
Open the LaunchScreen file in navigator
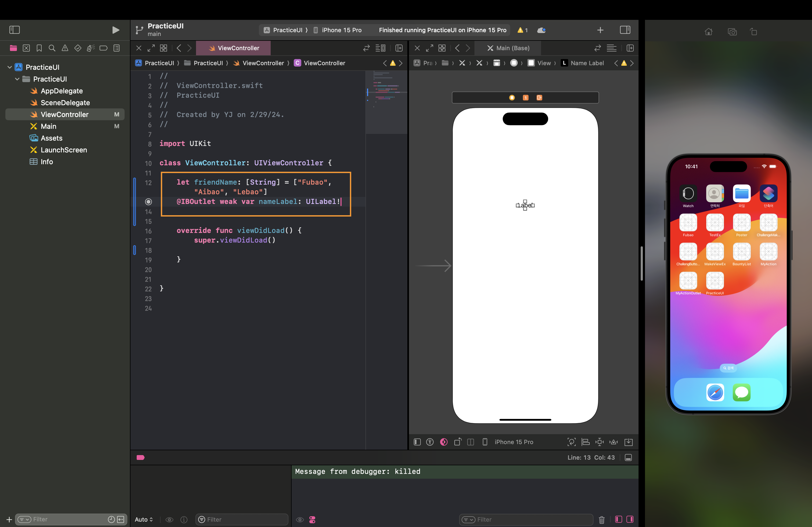tap(63, 150)
